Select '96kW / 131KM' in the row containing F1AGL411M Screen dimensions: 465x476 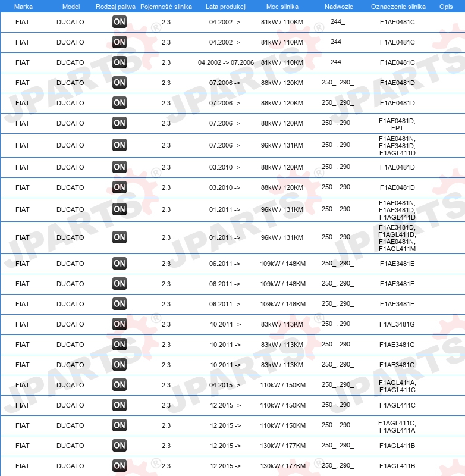(x=282, y=237)
